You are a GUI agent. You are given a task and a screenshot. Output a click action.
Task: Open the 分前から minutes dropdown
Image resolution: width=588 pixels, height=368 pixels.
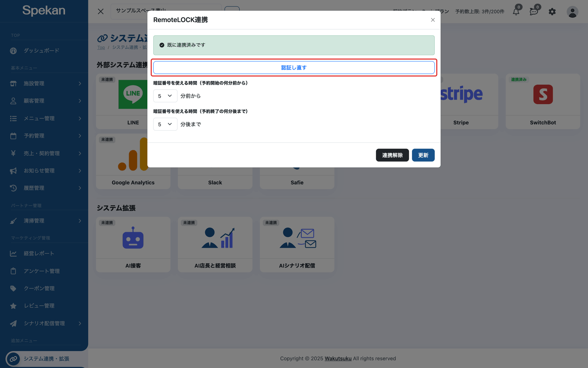pyautogui.click(x=165, y=96)
